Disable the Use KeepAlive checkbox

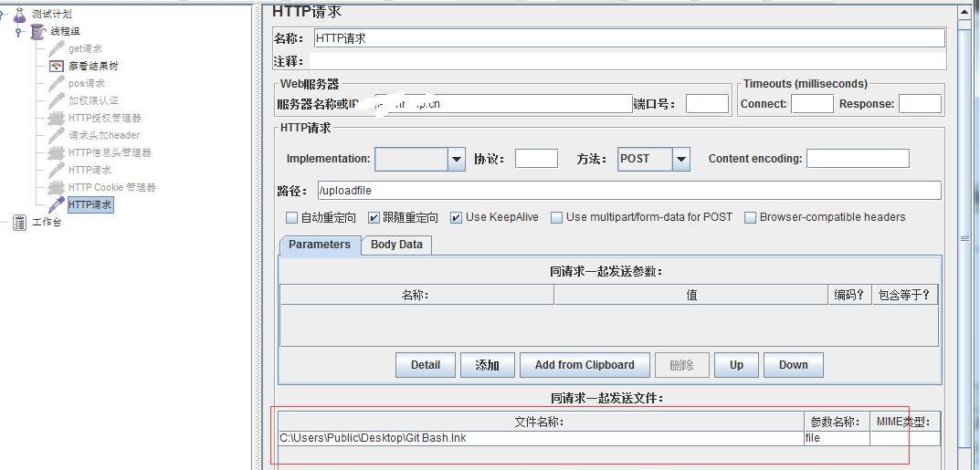(457, 217)
